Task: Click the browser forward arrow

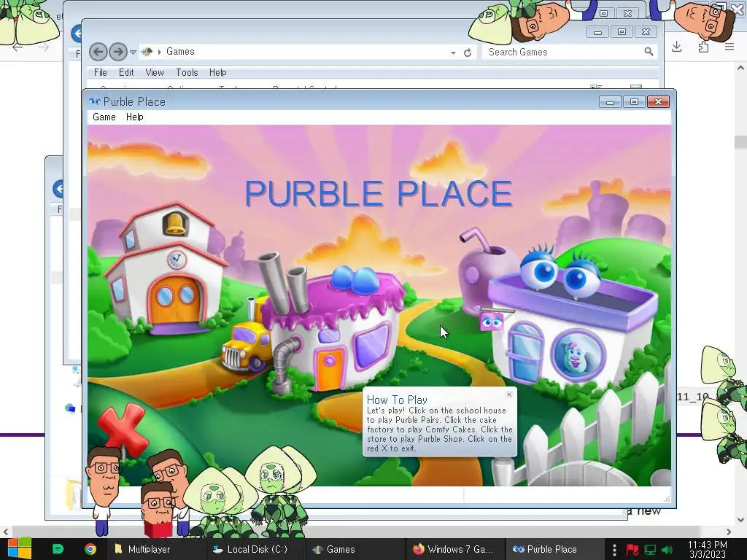Action: click(44, 47)
